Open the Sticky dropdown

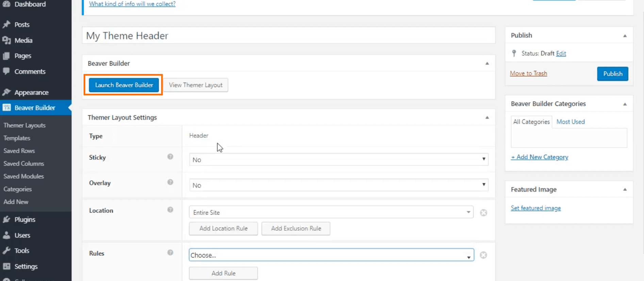click(x=338, y=160)
